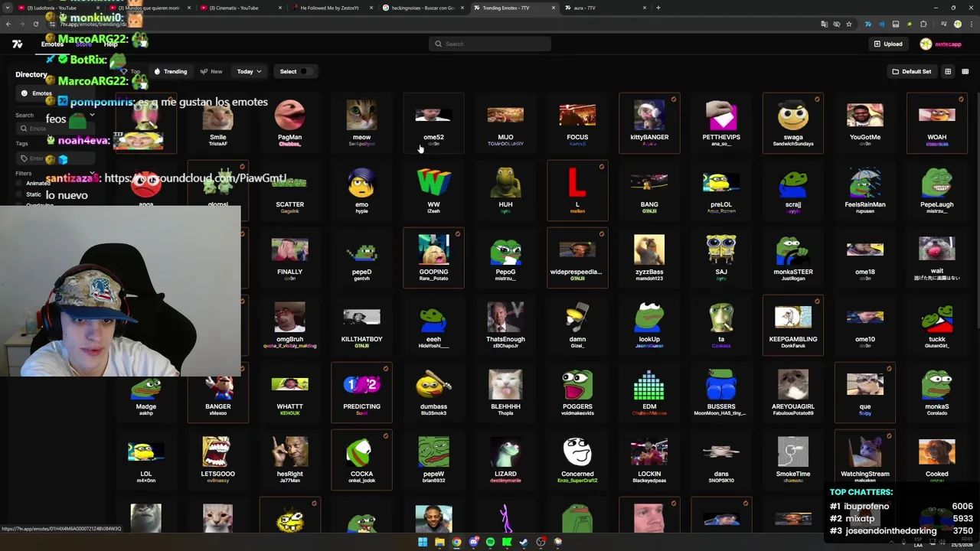Click the translate page icon in address bar
Viewport: 980px width, 551px height.
coord(824,24)
